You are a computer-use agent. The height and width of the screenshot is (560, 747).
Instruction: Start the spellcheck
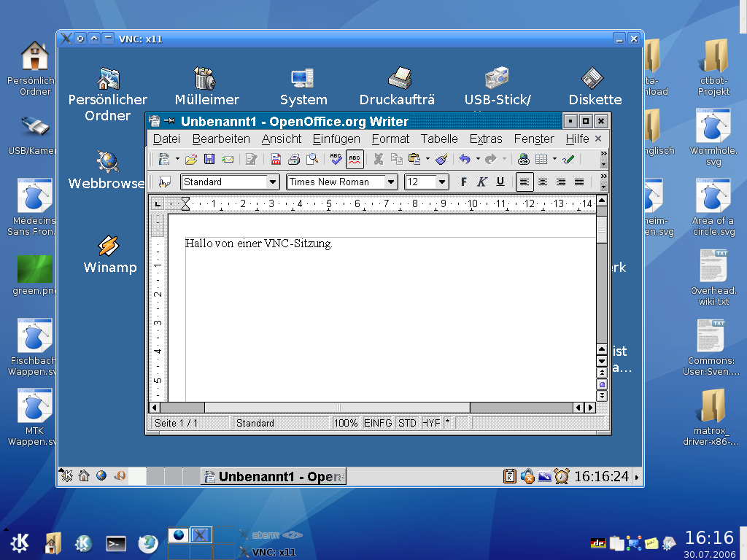[336, 158]
